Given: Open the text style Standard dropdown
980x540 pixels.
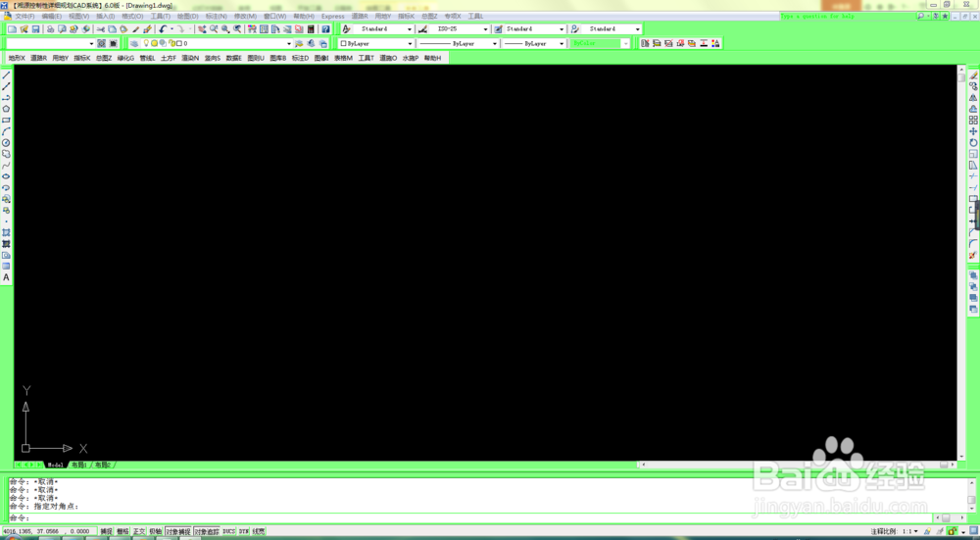Looking at the screenshot, I should (x=410, y=28).
